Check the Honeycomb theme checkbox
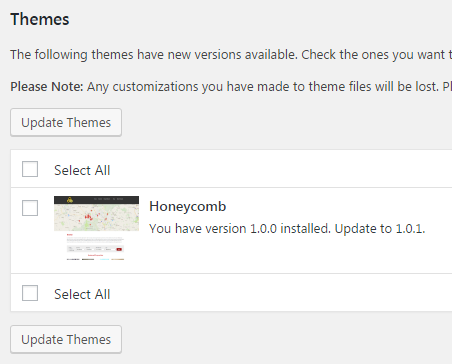 [x=30, y=208]
